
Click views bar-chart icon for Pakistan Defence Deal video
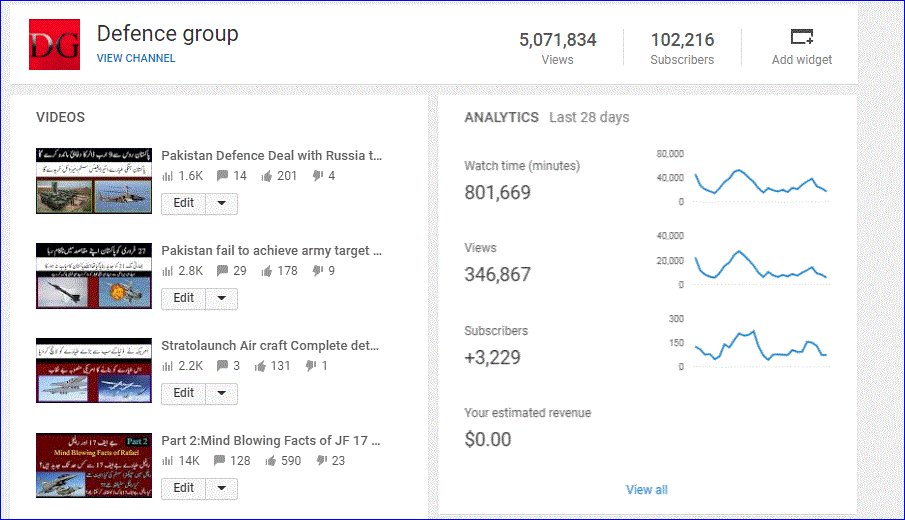click(x=167, y=176)
